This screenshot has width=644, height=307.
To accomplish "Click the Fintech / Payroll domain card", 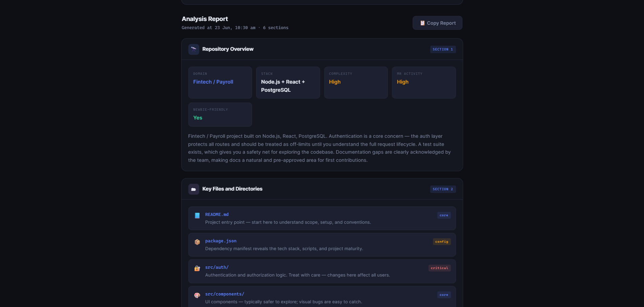I will pyautogui.click(x=220, y=83).
